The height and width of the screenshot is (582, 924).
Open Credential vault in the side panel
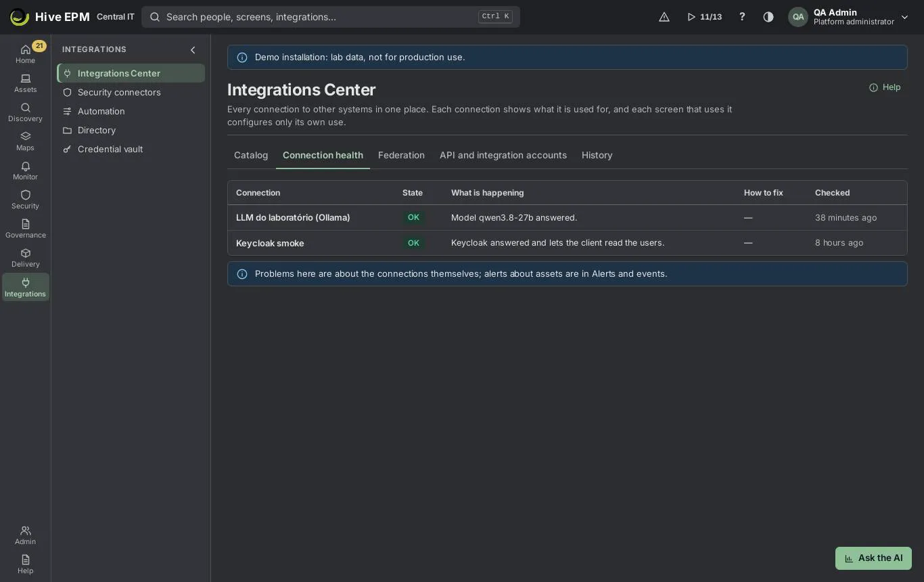click(x=131, y=149)
